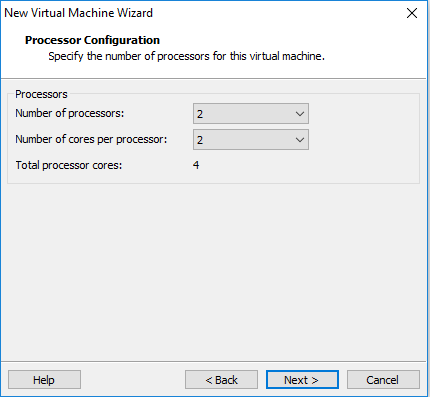Click the empty space between Help and Back buttons
The width and height of the screenshot is (430, 397).
pos(133,380)
